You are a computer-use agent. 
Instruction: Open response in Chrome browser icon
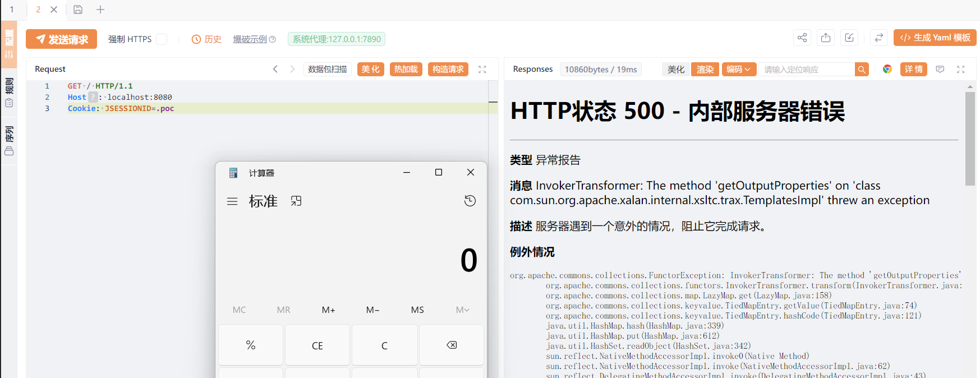887,69
